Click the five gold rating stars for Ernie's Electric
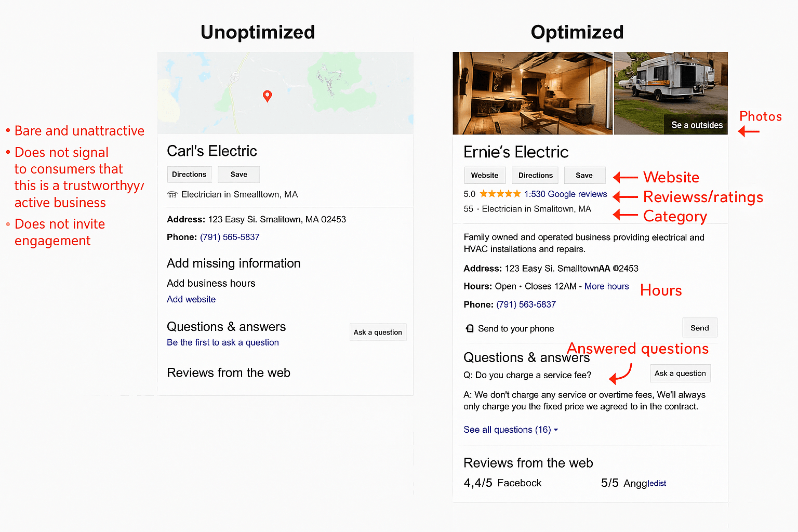The height and width of the screenshot is (532, 798). (500, 193)
